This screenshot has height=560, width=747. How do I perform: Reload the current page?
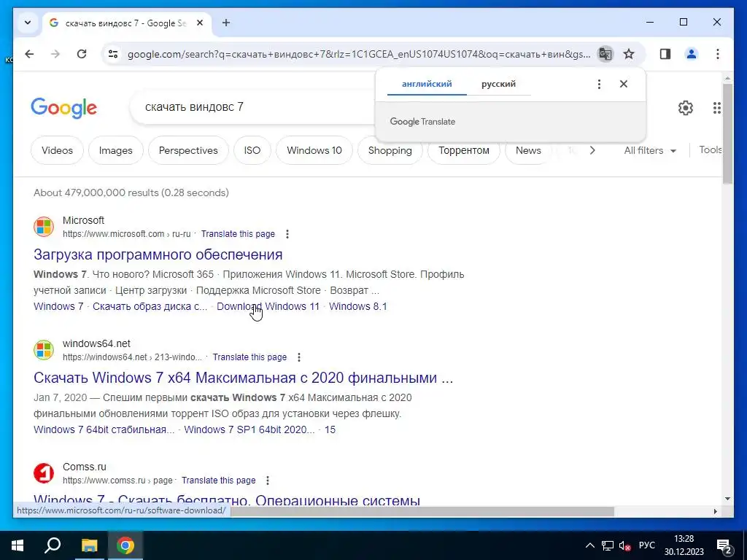(x=82, y=54)
